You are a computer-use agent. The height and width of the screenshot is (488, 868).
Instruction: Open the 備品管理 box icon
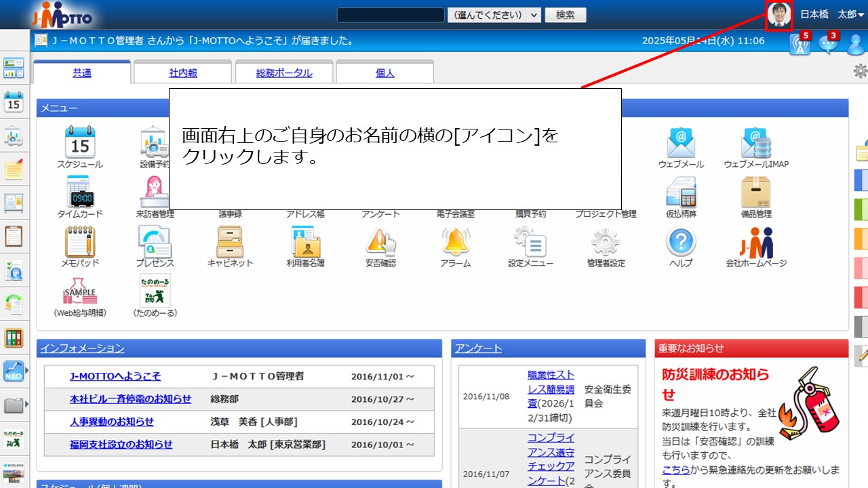tap(755, 192)
